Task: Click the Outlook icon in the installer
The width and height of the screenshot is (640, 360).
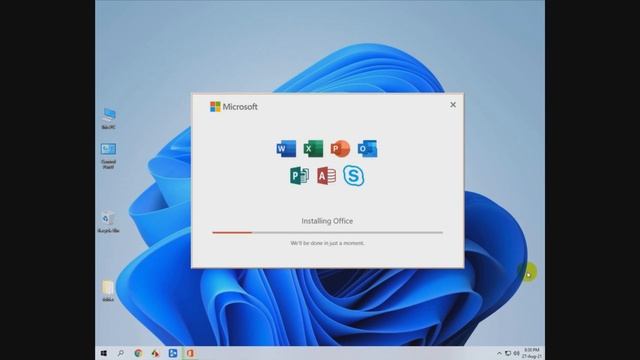Action: (x=367, y=149)
